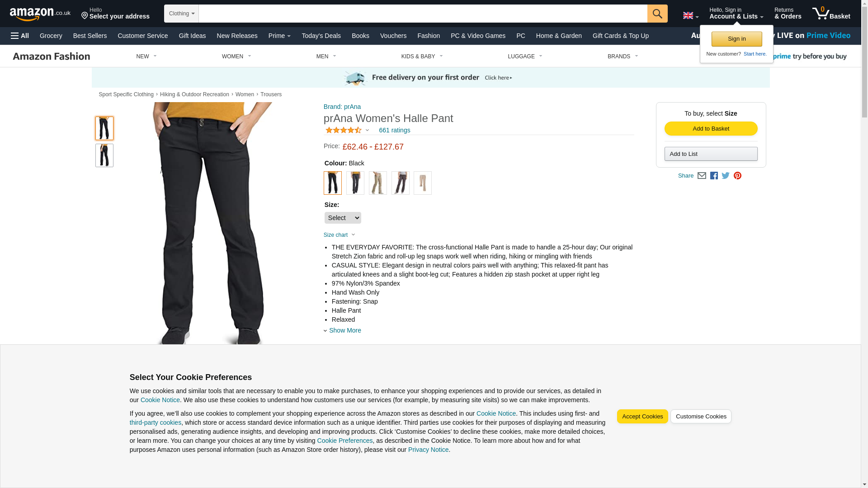Image resolution: width=868 pixels, height=488 pixels.
Task: Open the 661 ratings link
Action: coord(395,130)
